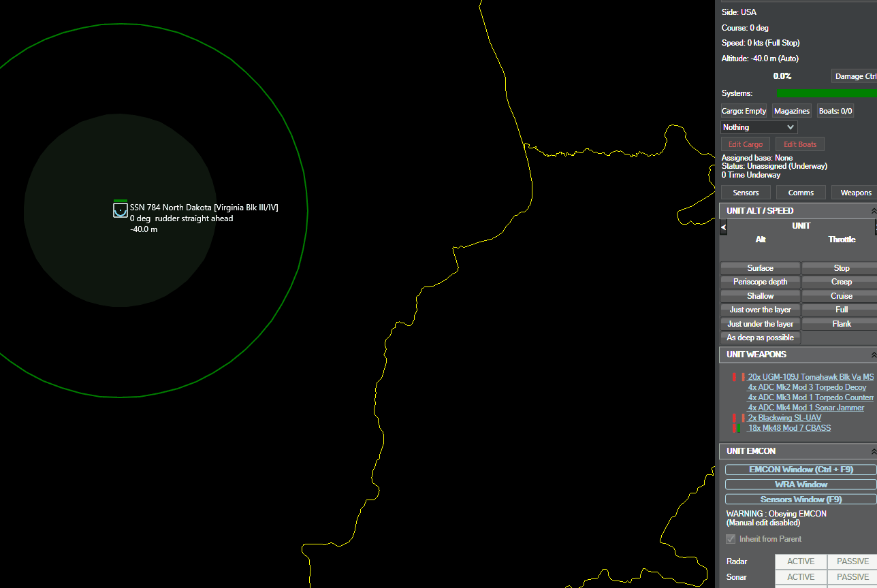Toggle the Inherit from Parent checkbox

pos(731,539)
